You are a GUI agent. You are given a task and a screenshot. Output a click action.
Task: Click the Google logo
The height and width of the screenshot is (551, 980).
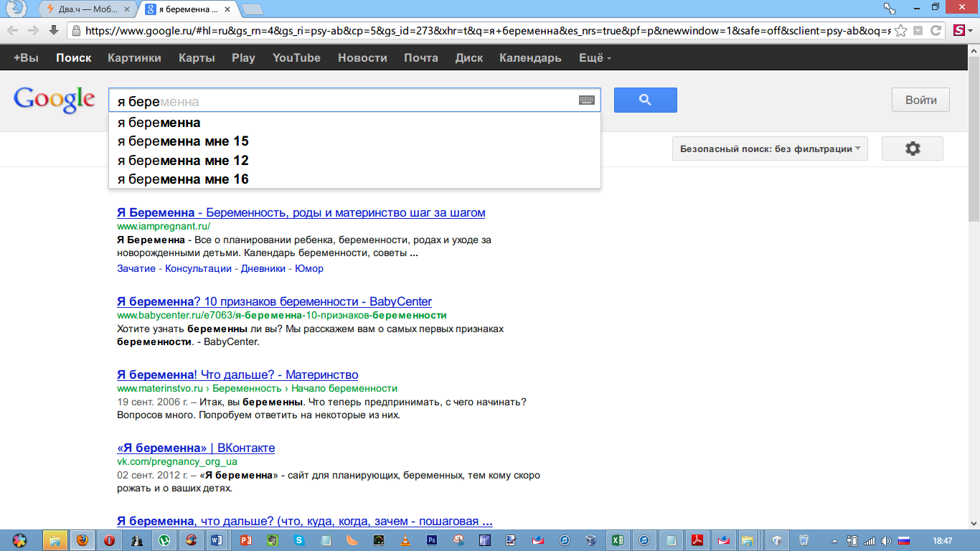click(x=54, y=100)
